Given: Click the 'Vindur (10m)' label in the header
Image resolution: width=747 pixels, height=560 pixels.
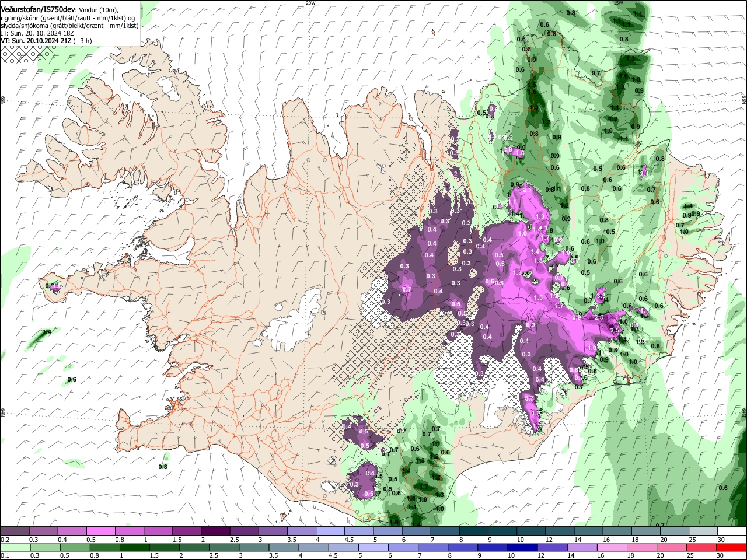Looking at the screenshot, I should [99, 10].
